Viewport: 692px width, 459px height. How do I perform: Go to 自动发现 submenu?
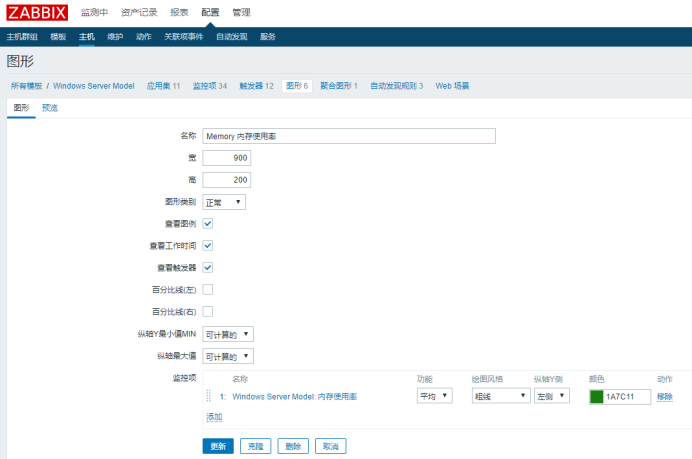tap(232, 37)
